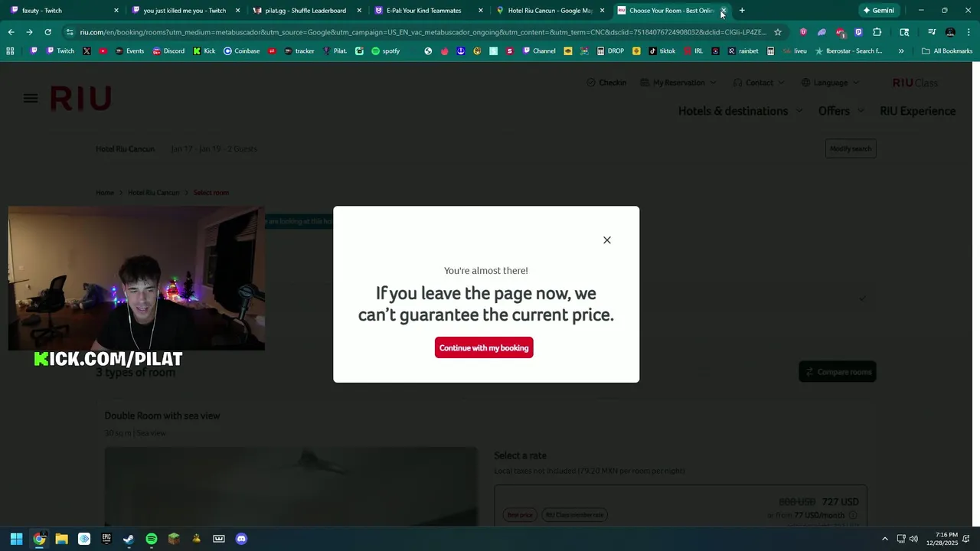This screenshot has width=980, height=551.
Task: Open the DROP bookmark
Action: pyautogui.click(x=610, y=51)
